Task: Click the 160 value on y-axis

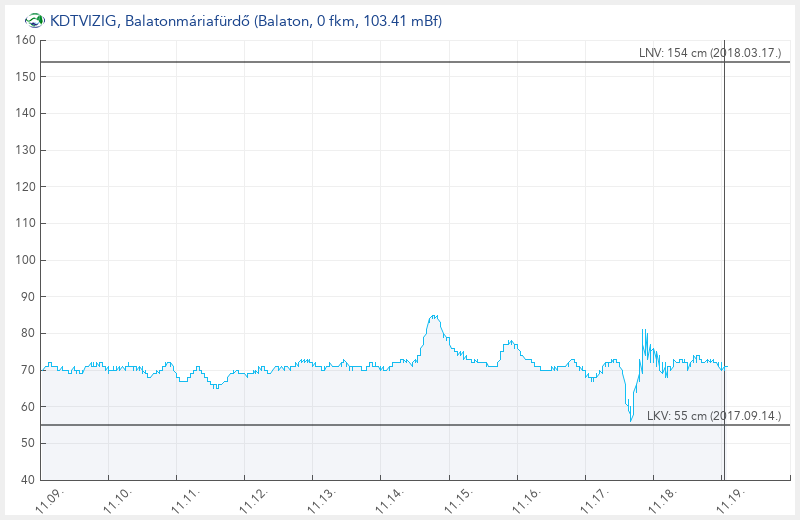Action: click(24, 40)
